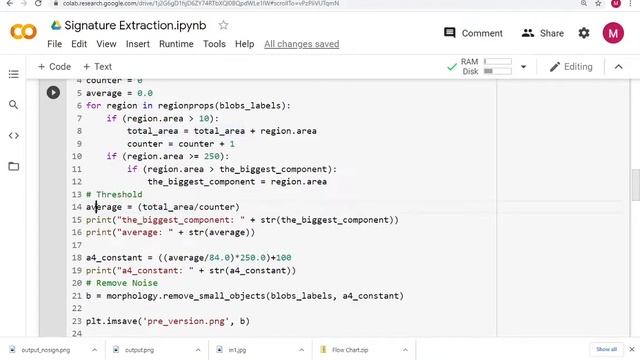
Task: Open the Comment panel
Action: 473,33
